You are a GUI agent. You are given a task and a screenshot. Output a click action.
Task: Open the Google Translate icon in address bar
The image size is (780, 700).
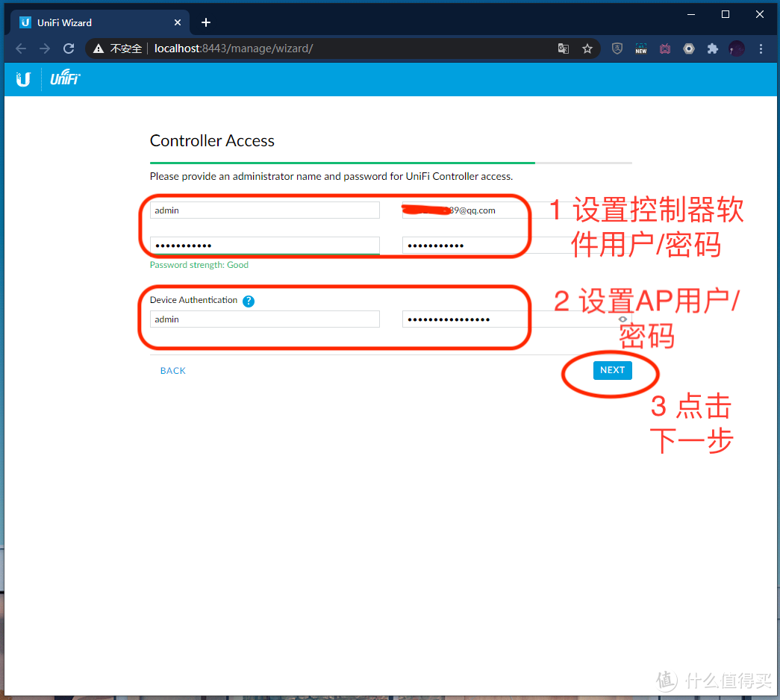click(563, 49)
